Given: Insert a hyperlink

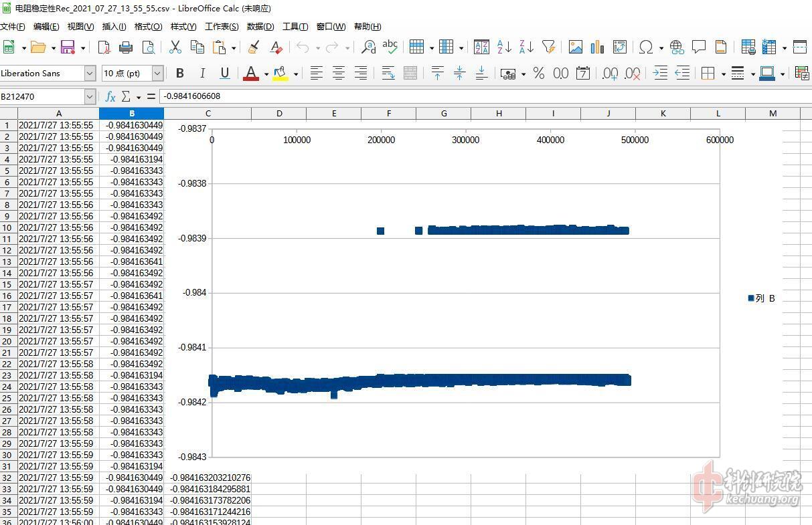Looking at the screenshot, I should click(677, 47).
